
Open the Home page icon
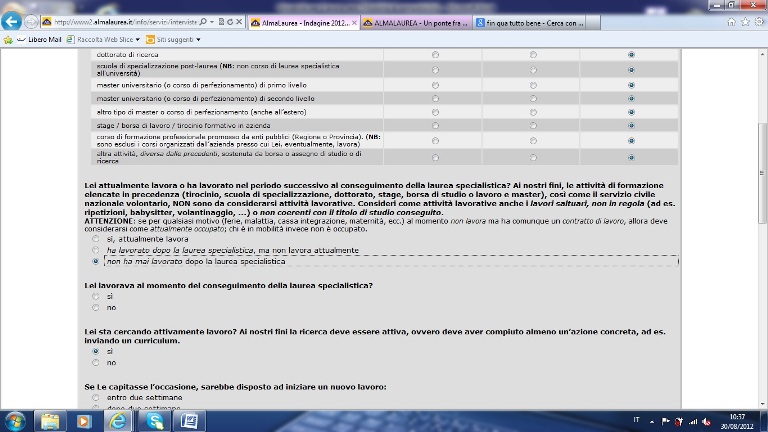(730, 22)
